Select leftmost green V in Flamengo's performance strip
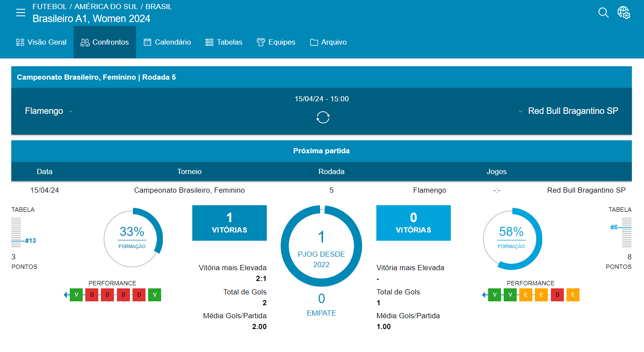Screen dimensions: 644x352 tap(76, 295)
